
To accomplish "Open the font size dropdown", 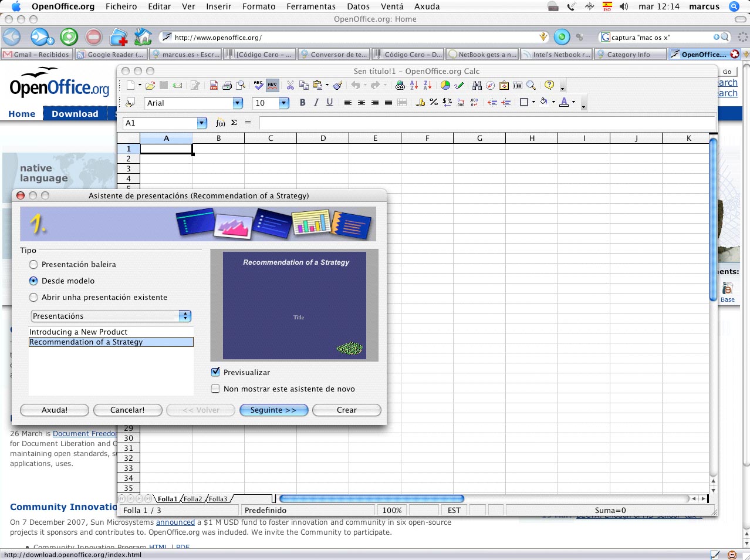I will (284, 103).
